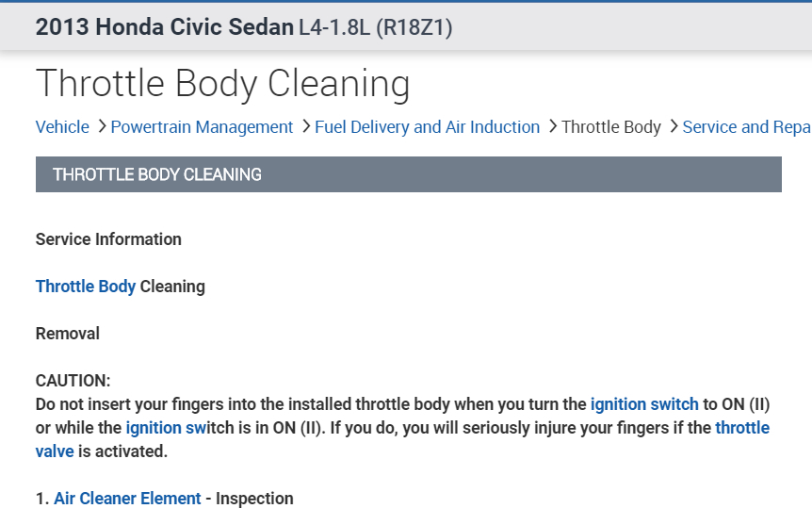Click the chevron before Throttle Body breadcrumb
This screenshot has width=812, height=525.
point(552,126)
